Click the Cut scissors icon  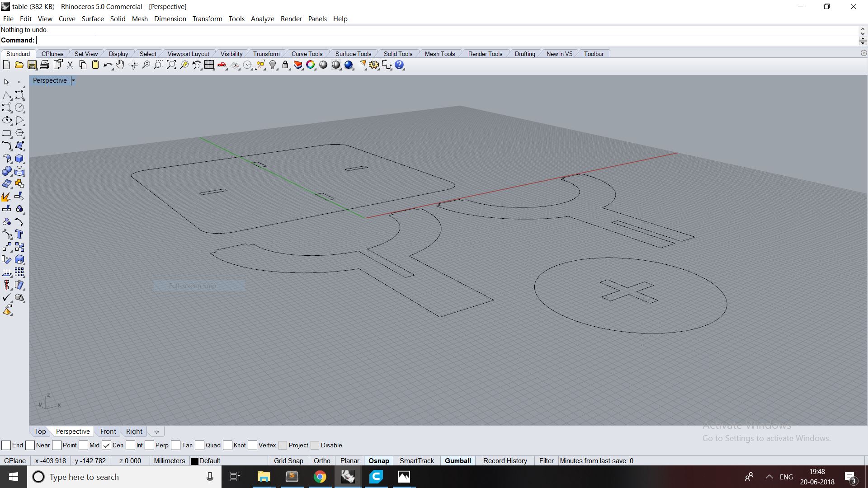(x=70, y=65)
